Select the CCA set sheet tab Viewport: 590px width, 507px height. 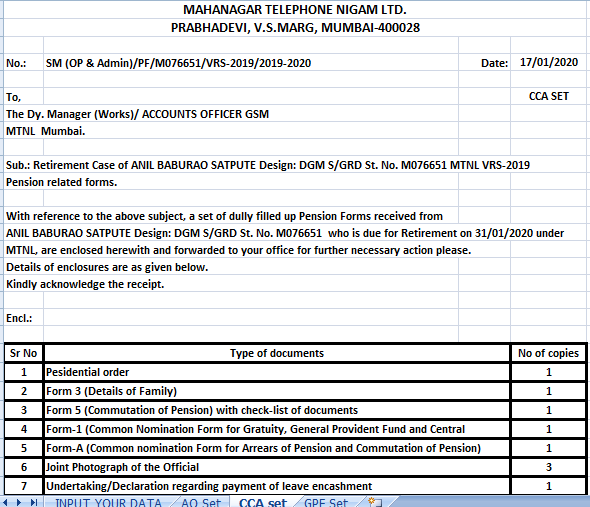point(263,502)
